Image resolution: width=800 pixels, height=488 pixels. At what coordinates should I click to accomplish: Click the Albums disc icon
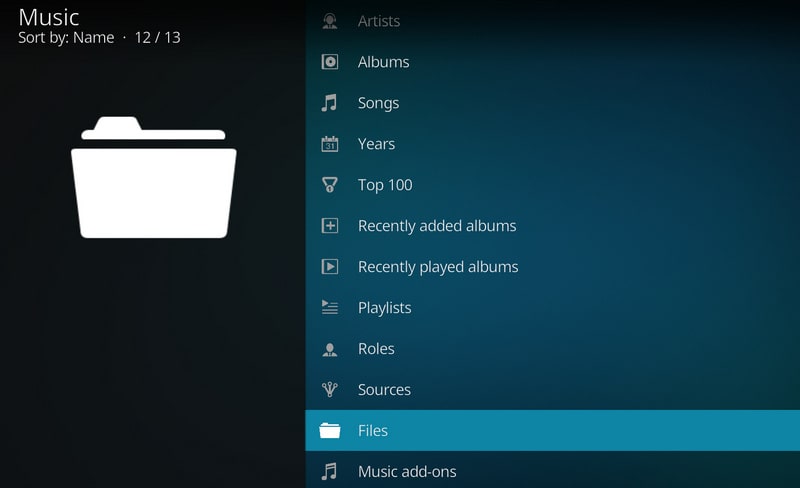pos(330,62)
